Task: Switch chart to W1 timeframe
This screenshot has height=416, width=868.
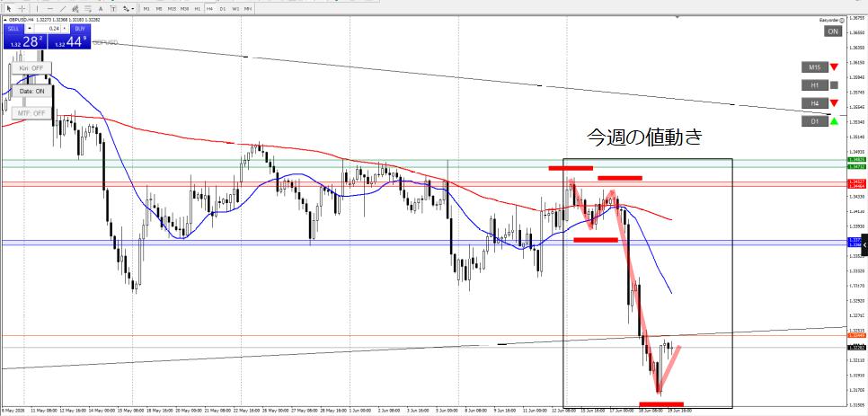Action: (235, 8)
